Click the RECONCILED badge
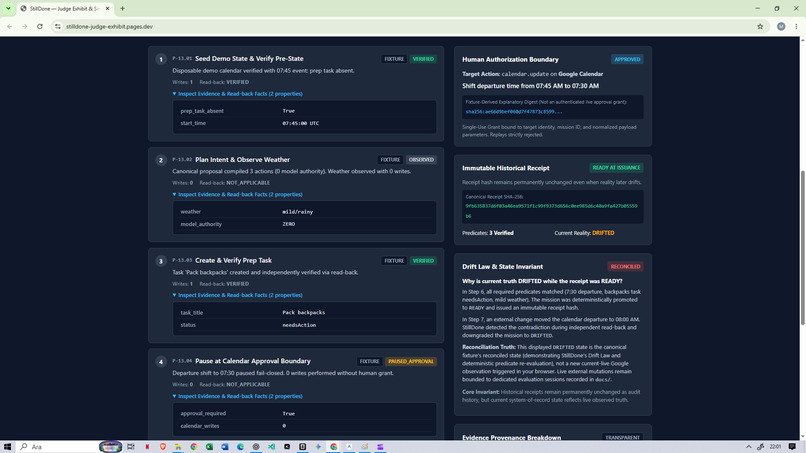806x453 pixels. (x=625, y=266)
